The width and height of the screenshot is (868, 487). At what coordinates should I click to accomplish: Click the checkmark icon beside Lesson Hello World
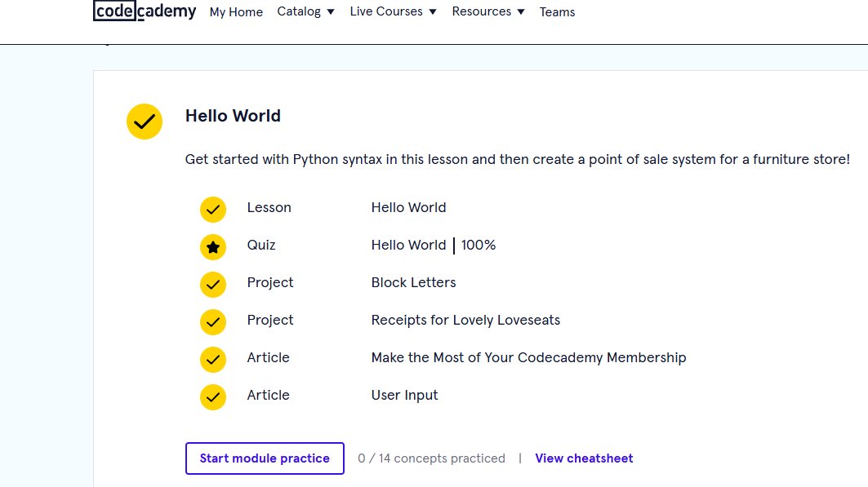pyautogui.click(x=213, y=210)
